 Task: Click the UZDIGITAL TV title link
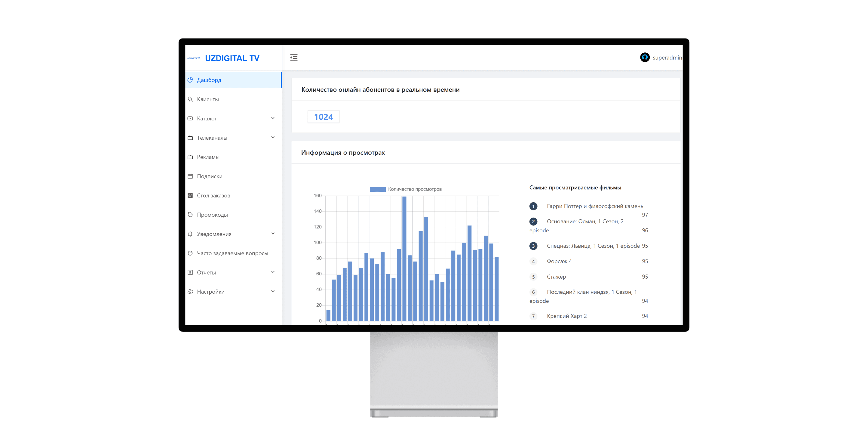point(232,58)
